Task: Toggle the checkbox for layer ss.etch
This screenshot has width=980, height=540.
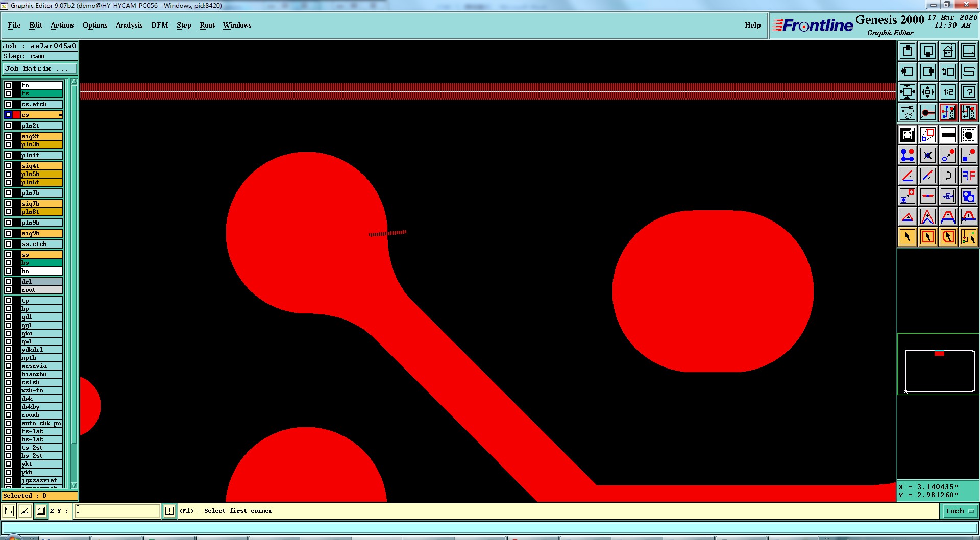Action: [8, 244]
